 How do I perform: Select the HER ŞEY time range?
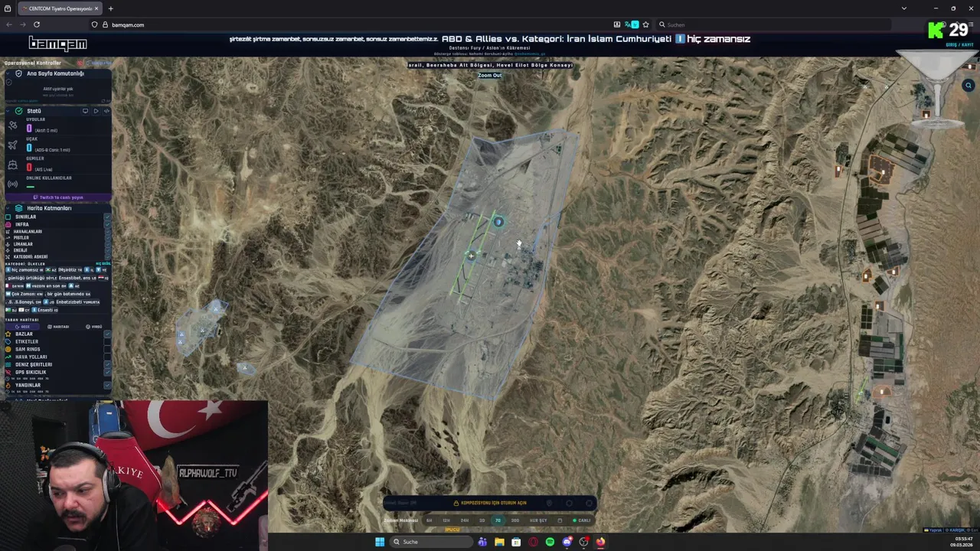538,520
